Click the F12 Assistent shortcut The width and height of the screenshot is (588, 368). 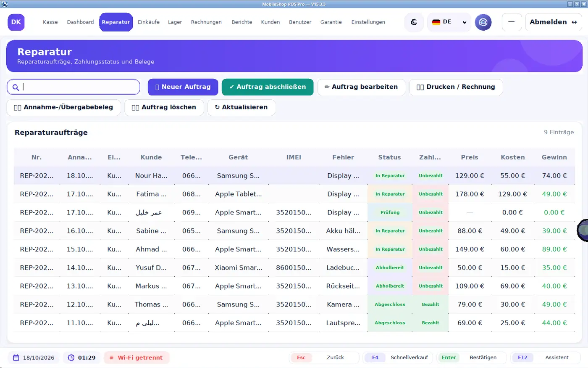tap(545, 357)
